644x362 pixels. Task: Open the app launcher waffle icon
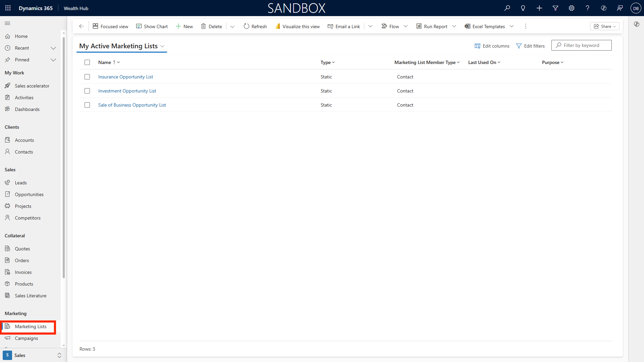[x=8, y=8]
